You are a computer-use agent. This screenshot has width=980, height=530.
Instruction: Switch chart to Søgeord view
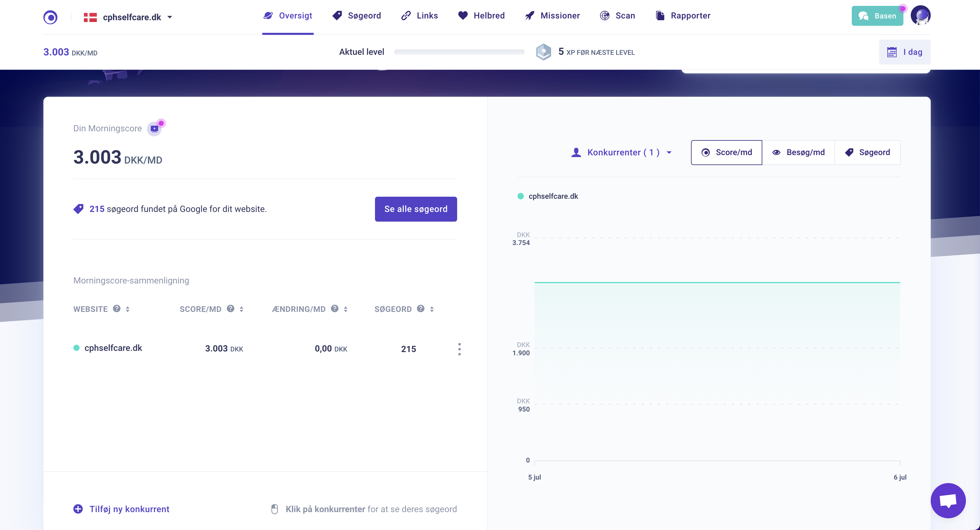[867, 152]
